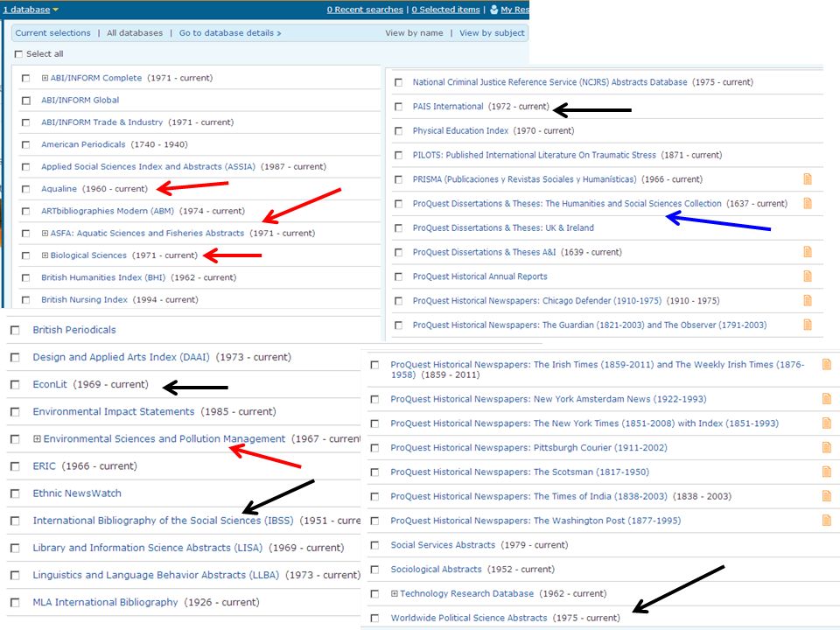
Task: Click document icon for ProQuest Historical Annual Reports
Action: coord(808,276)
